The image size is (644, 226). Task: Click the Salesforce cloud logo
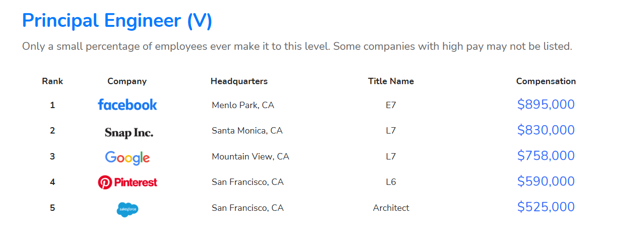128,209
